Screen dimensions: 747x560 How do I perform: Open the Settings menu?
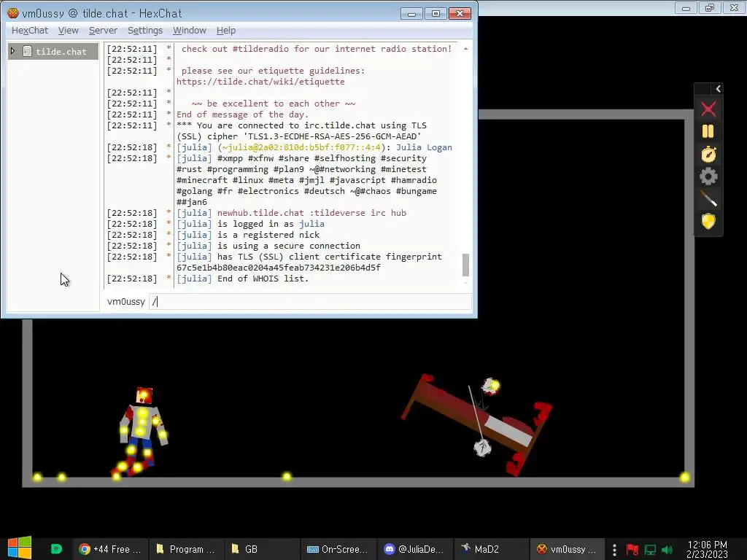pos(145,31)
